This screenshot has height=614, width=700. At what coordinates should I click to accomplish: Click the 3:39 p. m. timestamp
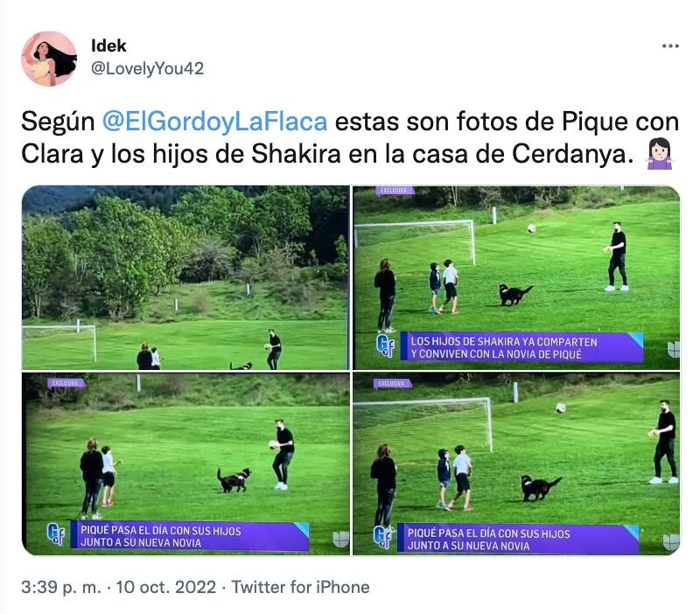click(61, 587)
